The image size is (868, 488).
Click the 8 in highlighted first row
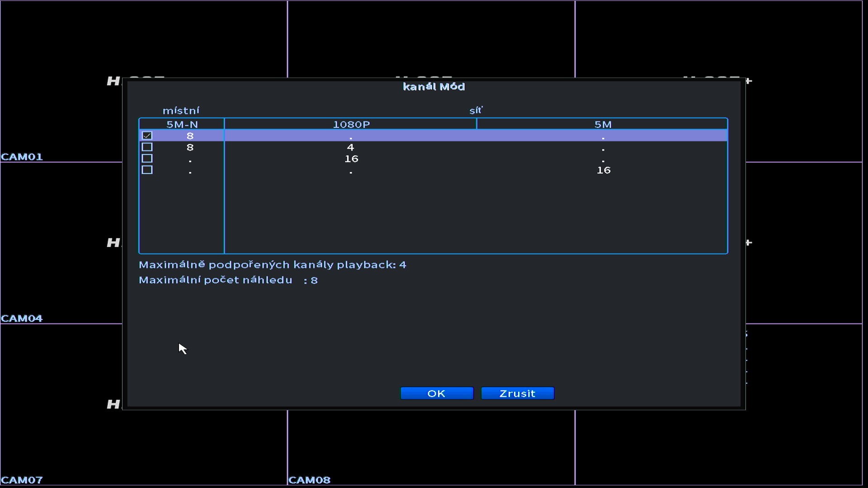click(190, 136)
